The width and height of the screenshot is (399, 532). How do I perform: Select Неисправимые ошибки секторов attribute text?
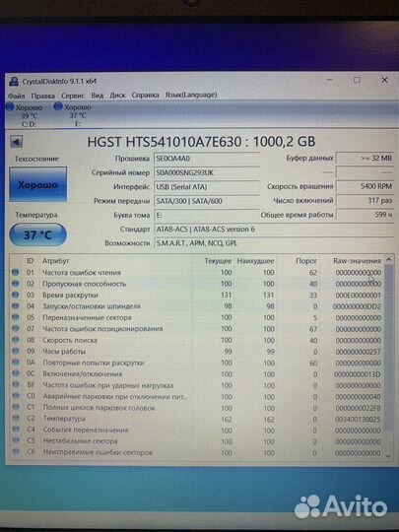98,452
